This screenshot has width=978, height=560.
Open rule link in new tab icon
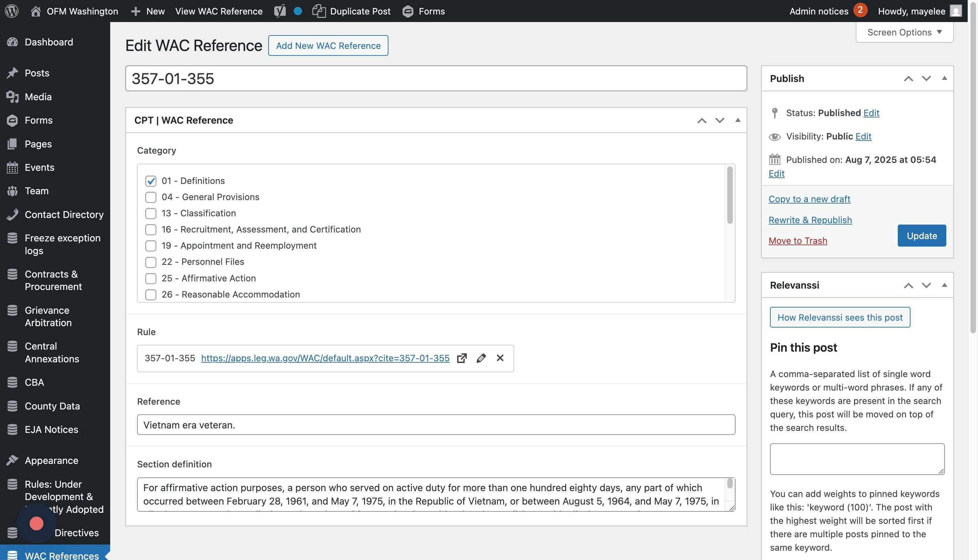(461, 358)
